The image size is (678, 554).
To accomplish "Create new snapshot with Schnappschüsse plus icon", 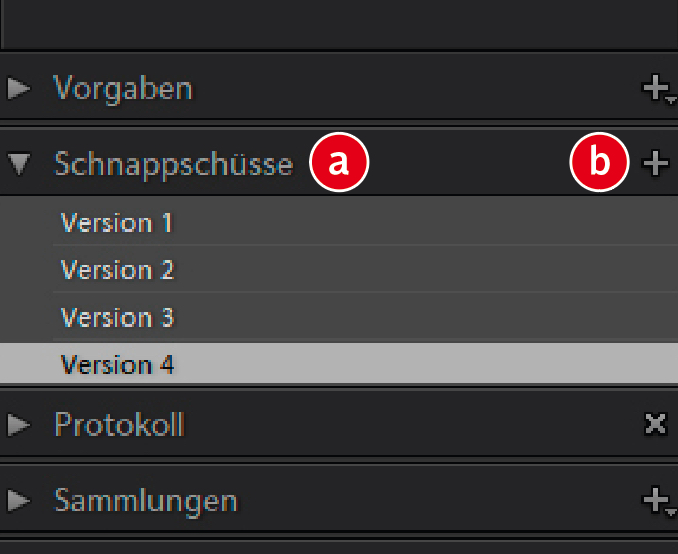I will tap(655, 163).
